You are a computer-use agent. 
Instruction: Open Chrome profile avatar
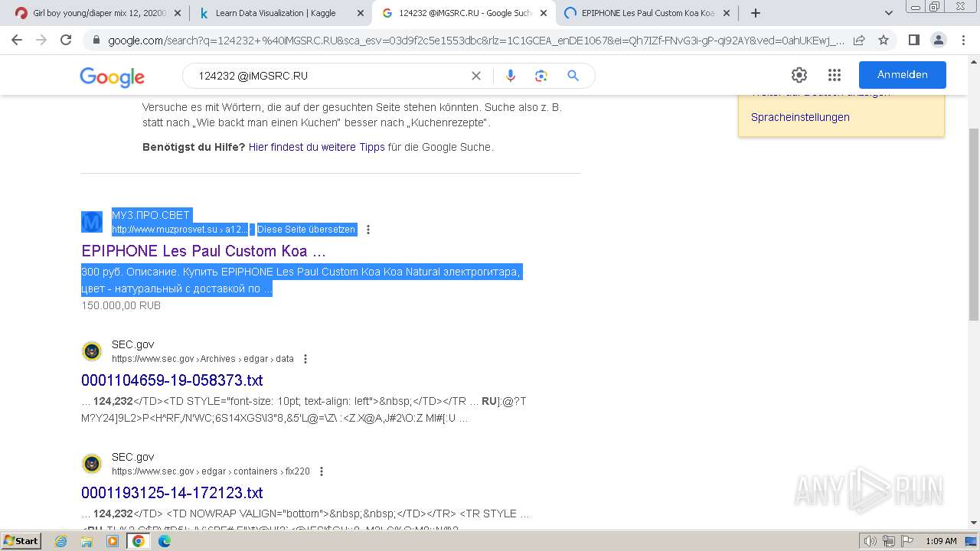[938, 40]
